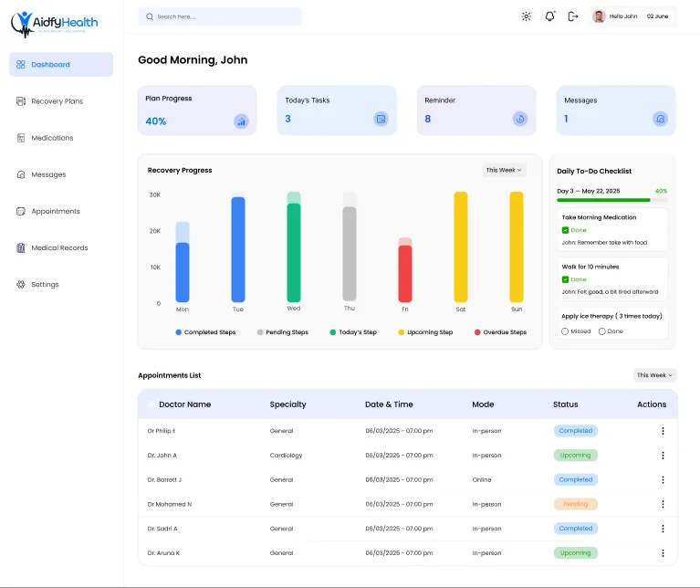Open Appointments List This Week dropdown
The height and width of the screenshot is (588, 700).
coord(654,375)
